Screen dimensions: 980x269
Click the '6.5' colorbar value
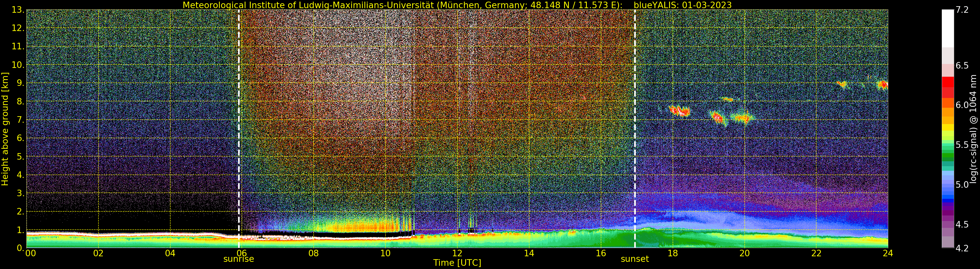pos(962,65)
